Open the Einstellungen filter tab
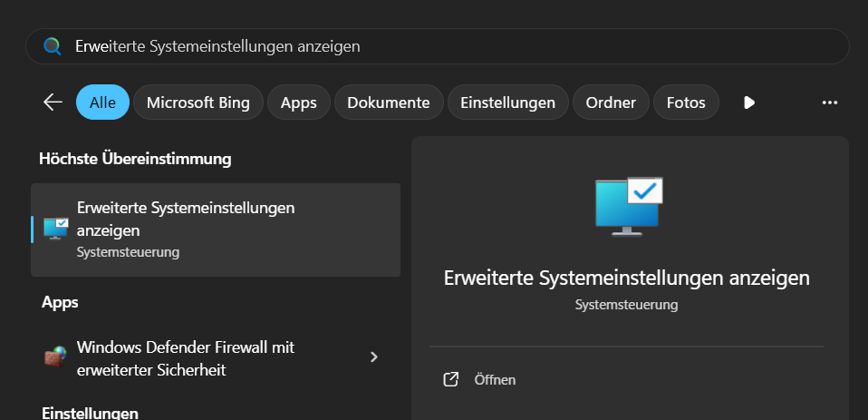 click(507, 103)
